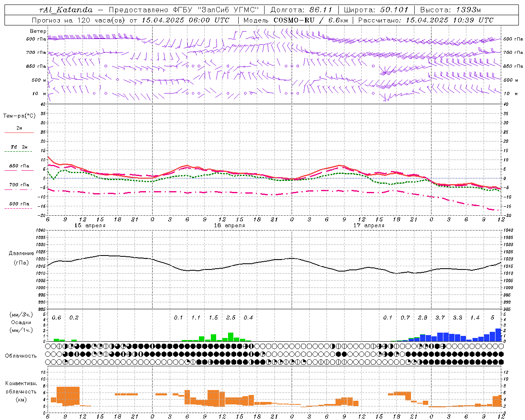The image size is (525, 420).
Task: Click the Давление pressure label
Action: (21, 253)
